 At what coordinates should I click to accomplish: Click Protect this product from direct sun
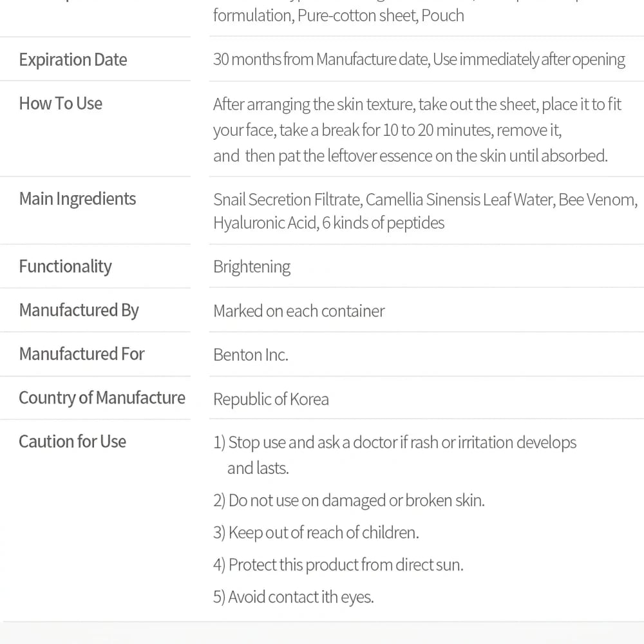click(339, 565)
